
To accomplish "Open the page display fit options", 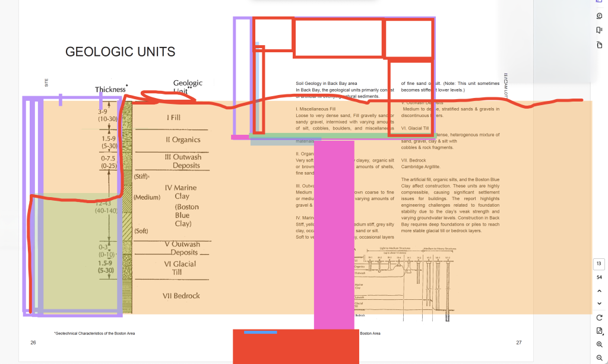I will point(599,331).
